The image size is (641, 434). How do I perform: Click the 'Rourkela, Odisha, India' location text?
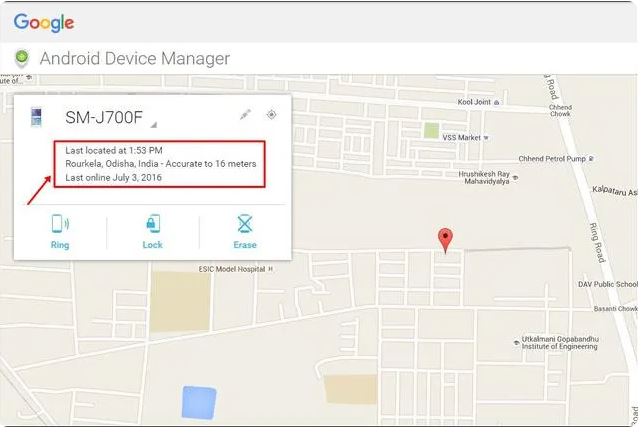pos(112,164)
